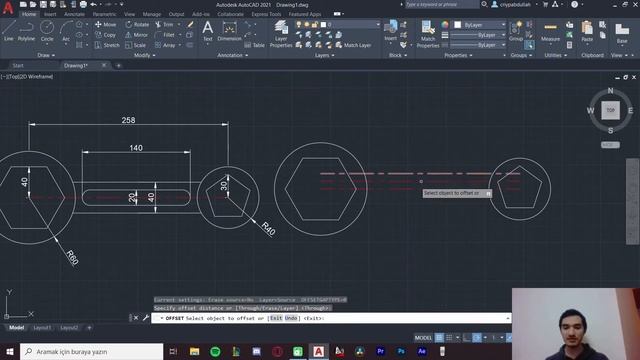
Task: Switch to the Insert ribbon tab
Action: 50,14
